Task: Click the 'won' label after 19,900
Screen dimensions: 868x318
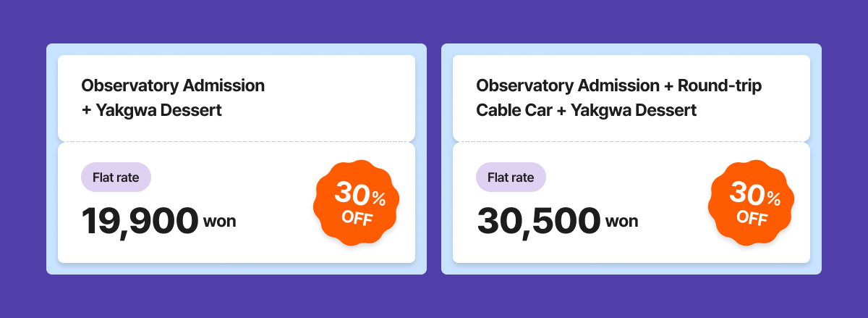Action: [x=220, y=222]
